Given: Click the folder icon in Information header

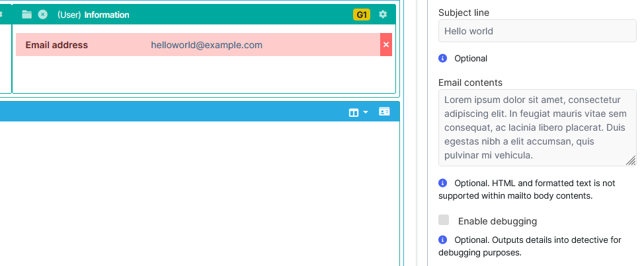Looking at the screenshot, I should click(x=26, y=15).
